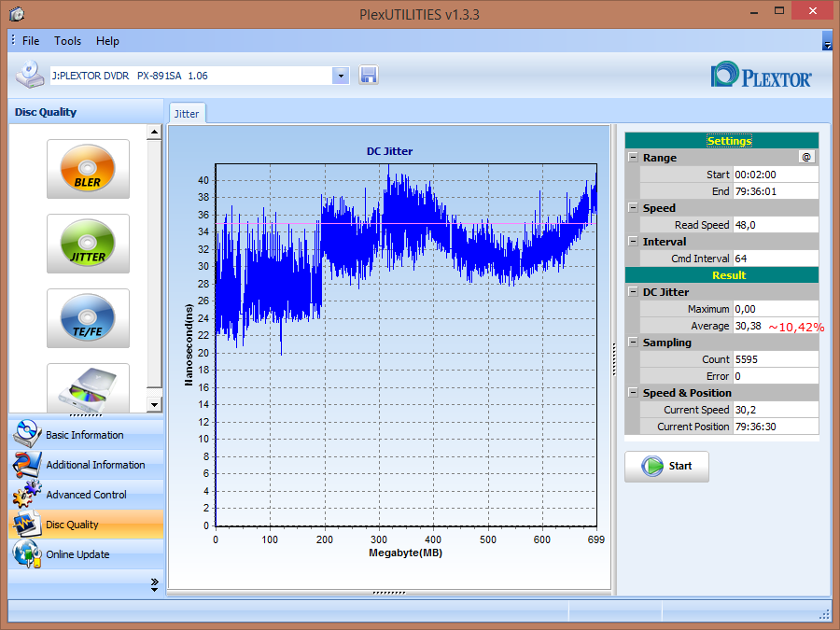840x630 pixels.
Task: Click the Sampling Error value 0
Action: pyautogui.click(x=776, y=376)
